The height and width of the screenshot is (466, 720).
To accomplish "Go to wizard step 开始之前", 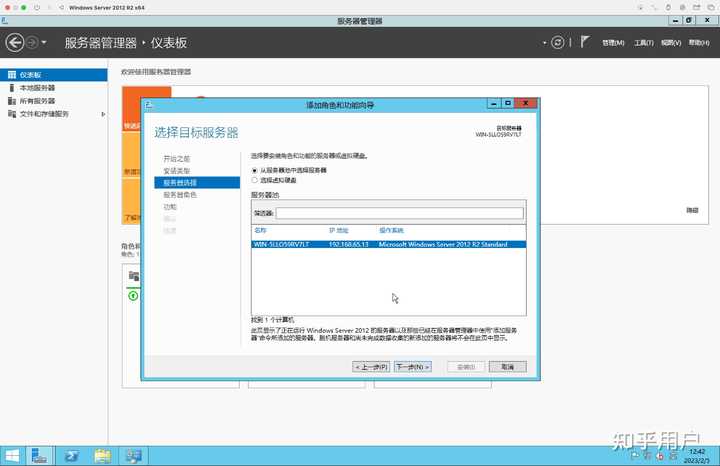I will [177, 159].
